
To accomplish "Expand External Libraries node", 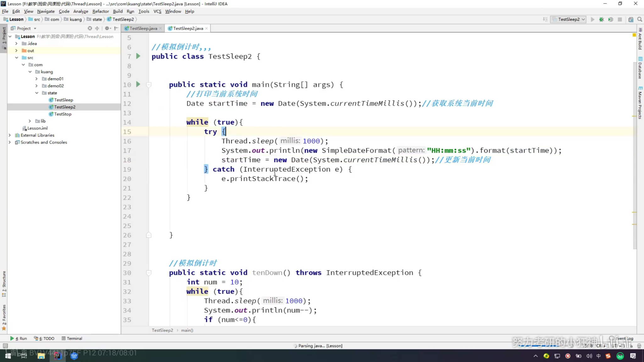I will click(10, 135).
